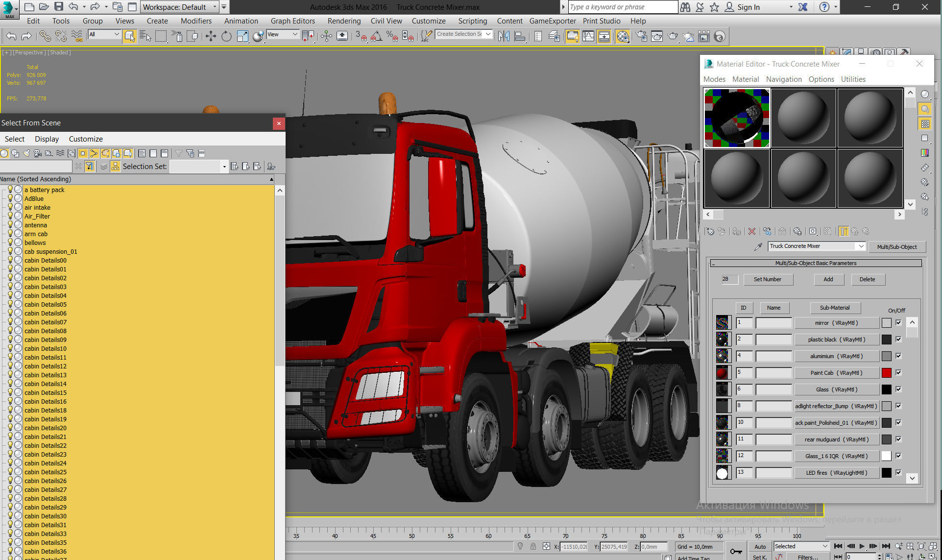Open the Rendering menu
Screen dimensions: 942x560
(344, 21)
